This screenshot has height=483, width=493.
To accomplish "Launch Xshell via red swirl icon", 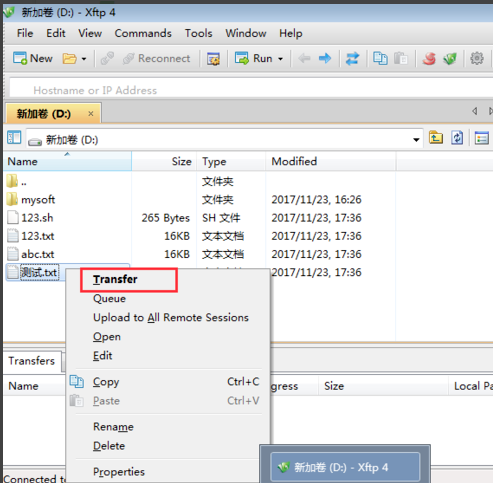I will pyautogui.click(x=429, y=59).
